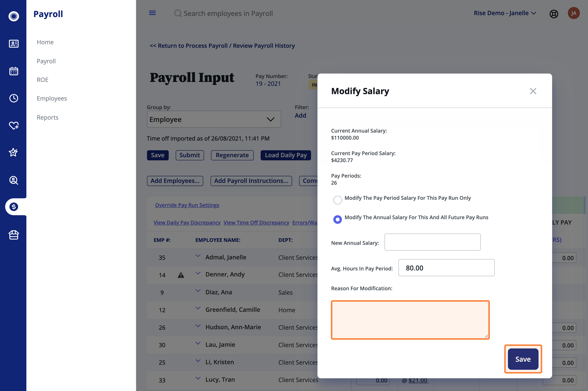Open ROE in the side menu
Image resolution: width=588 pixels, height=391 pixels.
(42, 80)
